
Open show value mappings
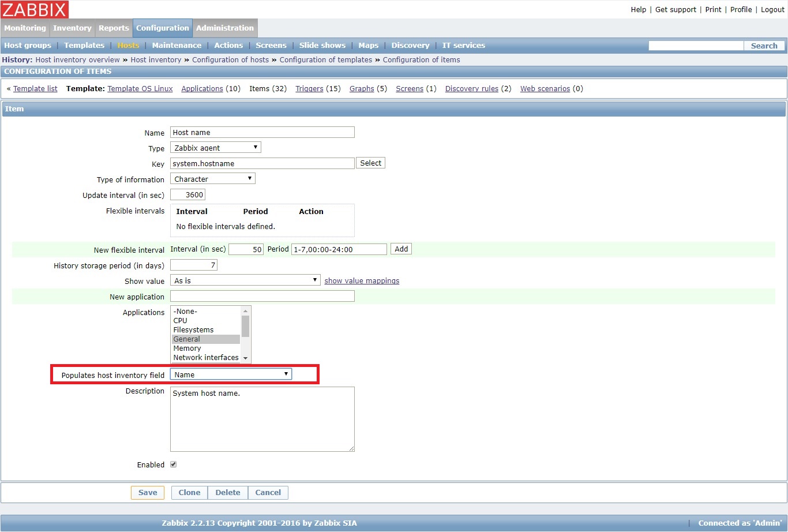[x=361, y=280]
